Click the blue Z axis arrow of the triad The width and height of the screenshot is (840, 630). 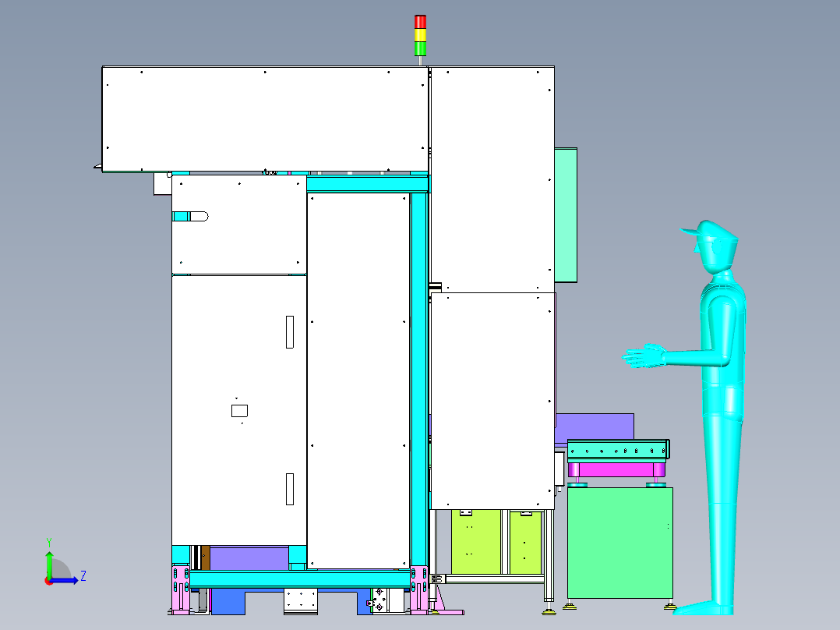(x=64, y=580)
